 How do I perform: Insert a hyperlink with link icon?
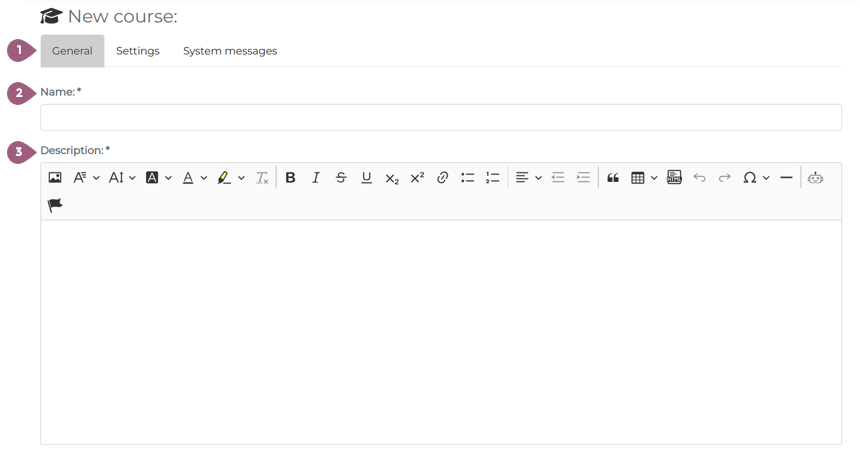pos(442,178)
